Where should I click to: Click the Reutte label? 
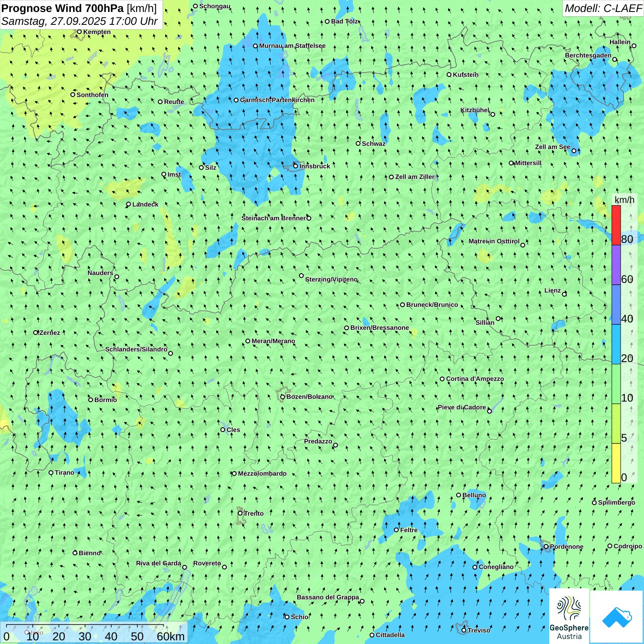pos(174,102)
